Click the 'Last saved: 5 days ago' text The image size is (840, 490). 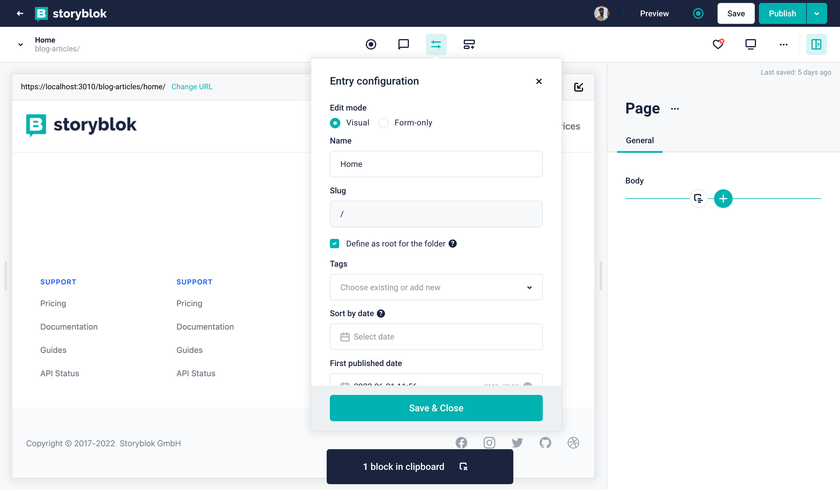pos(796,72)
